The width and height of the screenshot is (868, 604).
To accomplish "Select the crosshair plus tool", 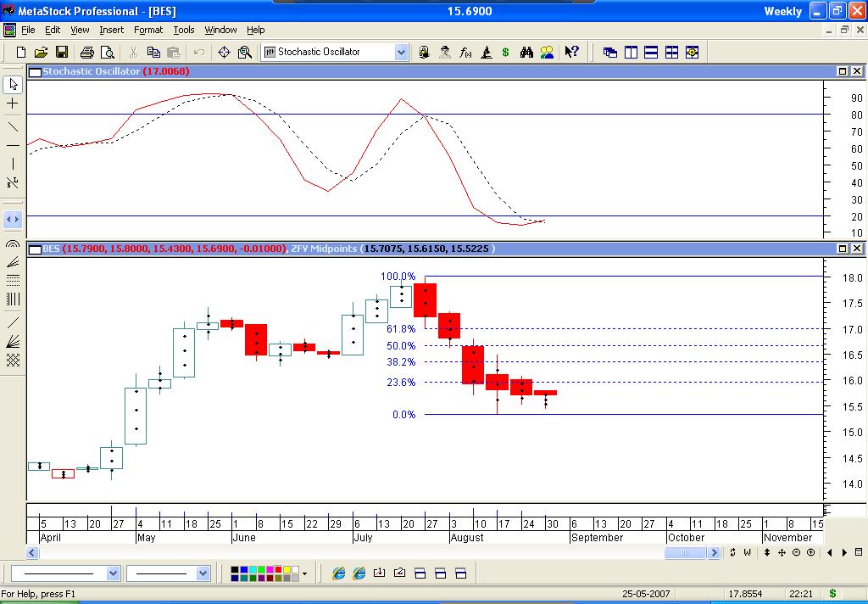I will (x=13, y=103).
